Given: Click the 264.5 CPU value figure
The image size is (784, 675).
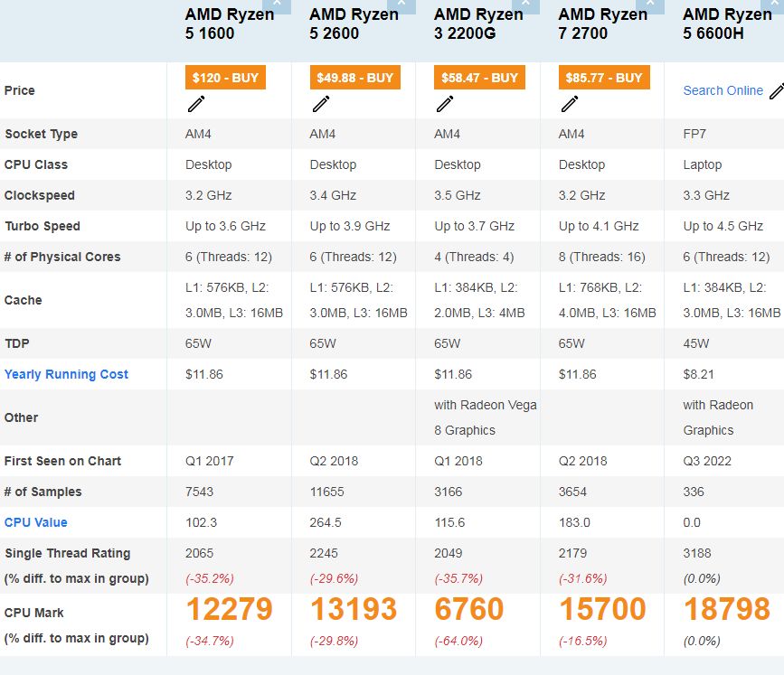Looking at the screenshot, I should coord(326,522).
